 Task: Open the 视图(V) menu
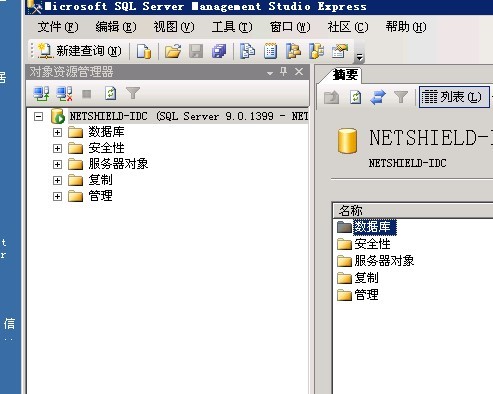pyautogui.click(x=174, y=27)
